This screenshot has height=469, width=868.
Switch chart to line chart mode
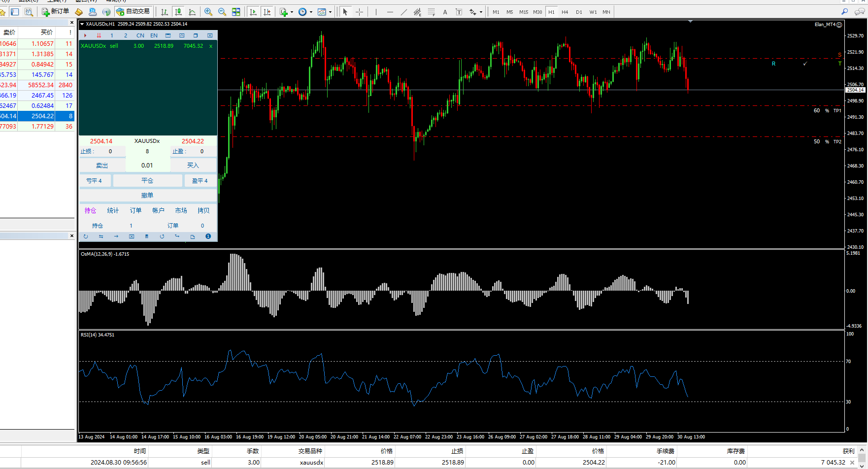click(192, 12)
